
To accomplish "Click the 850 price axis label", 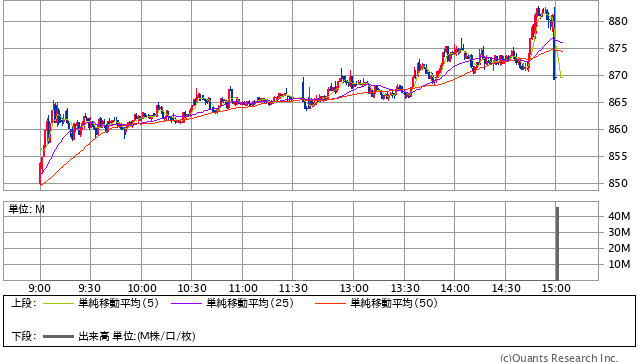I will pyautogui.click(x=618, y=183).
